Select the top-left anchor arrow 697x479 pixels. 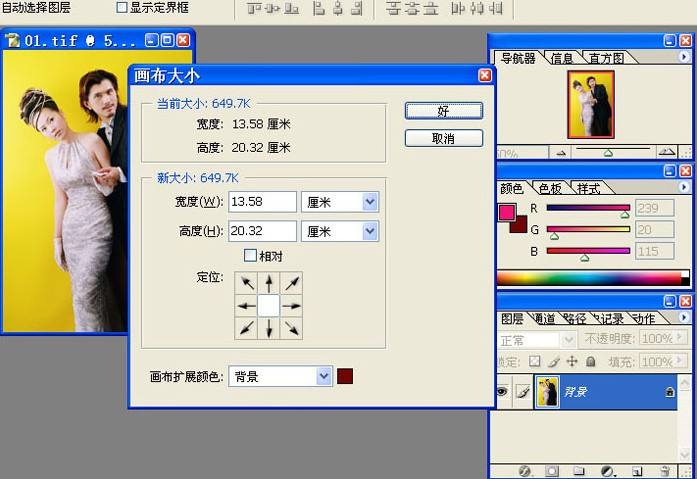[x=246, y=283]
